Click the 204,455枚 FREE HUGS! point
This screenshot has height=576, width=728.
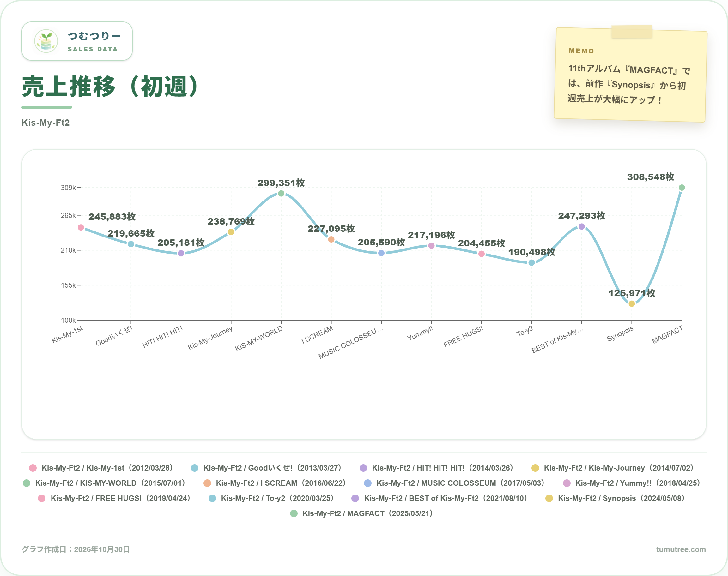482,254
